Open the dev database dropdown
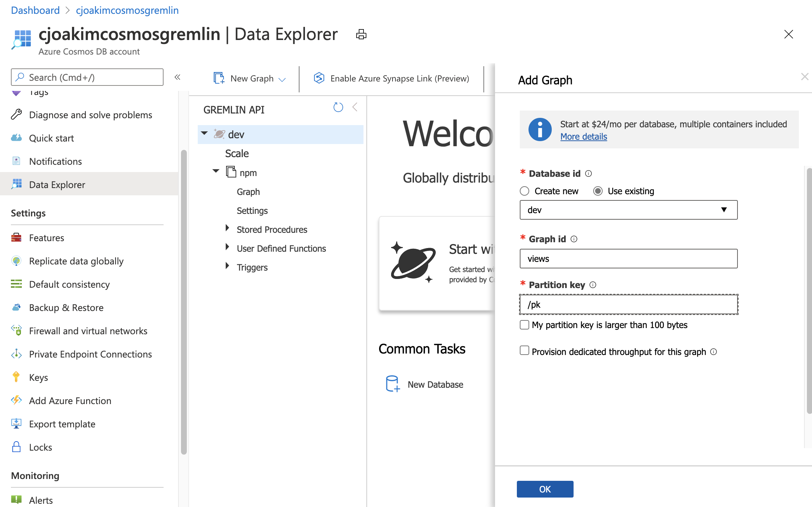 [628, 210]
